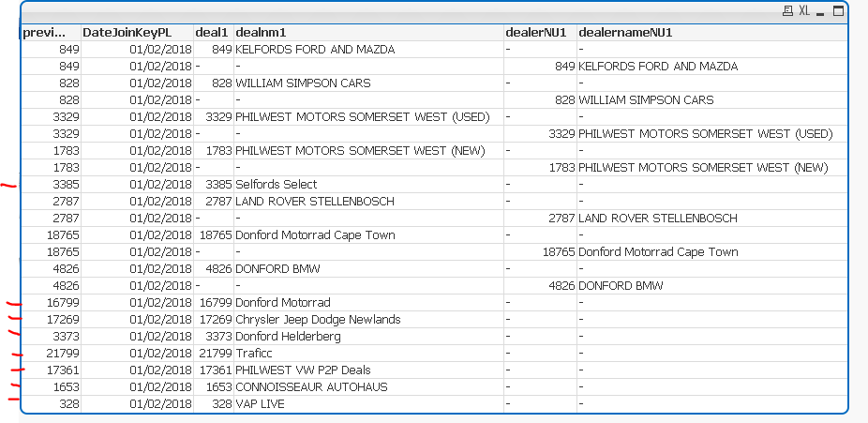
Task: Minimize the table box object
Action: pos(820,12)
